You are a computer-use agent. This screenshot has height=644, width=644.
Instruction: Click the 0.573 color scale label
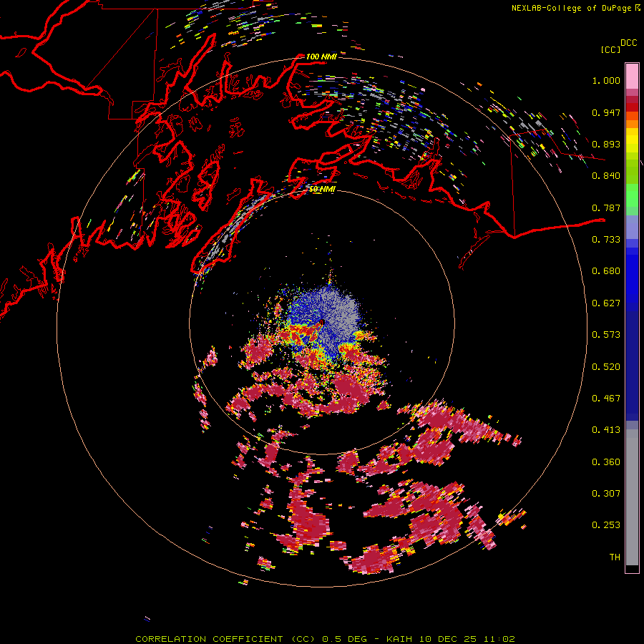point(606,335)
